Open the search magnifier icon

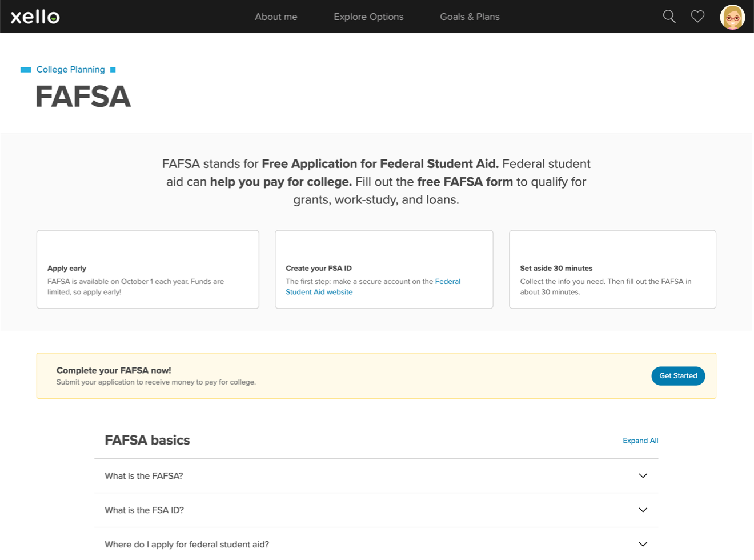[x=669, y=17]
